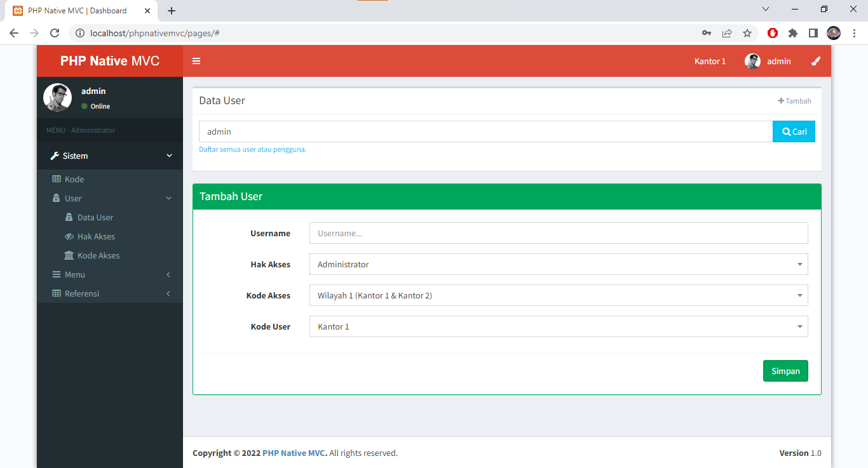Click the Simpan button
This screenshot has height=468, width=868.
tap(785, 371)
